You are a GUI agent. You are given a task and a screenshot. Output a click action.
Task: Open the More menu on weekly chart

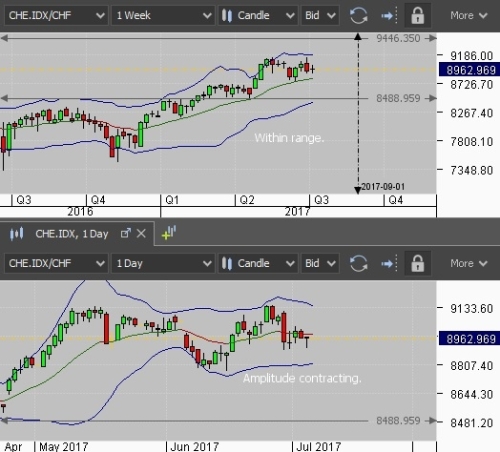click(x=469, y=15)
